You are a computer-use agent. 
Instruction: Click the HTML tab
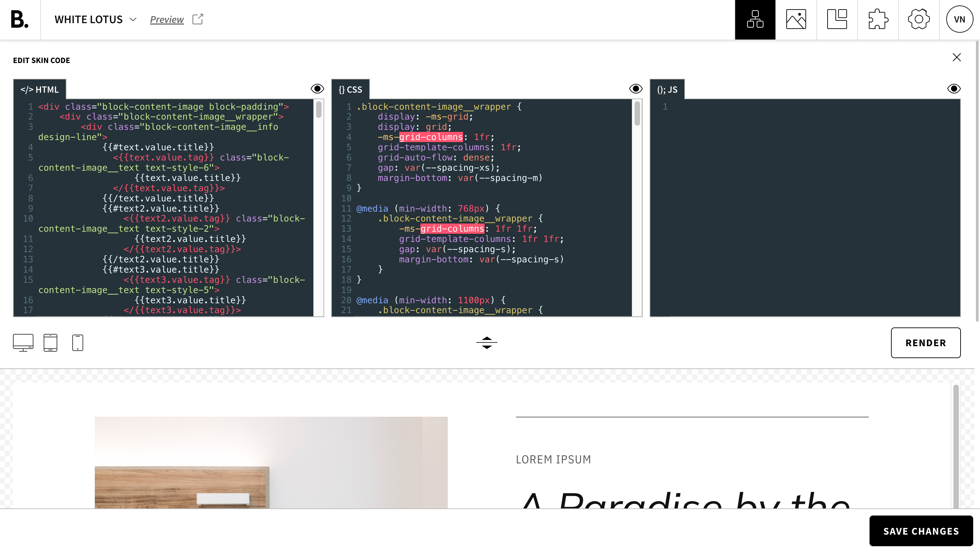(39, 89)
